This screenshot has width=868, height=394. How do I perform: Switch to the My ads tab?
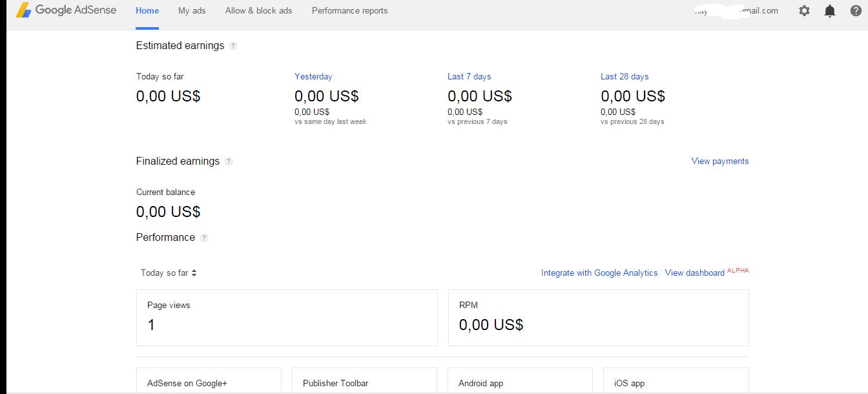pyautogui.click(x=192, y=11)
